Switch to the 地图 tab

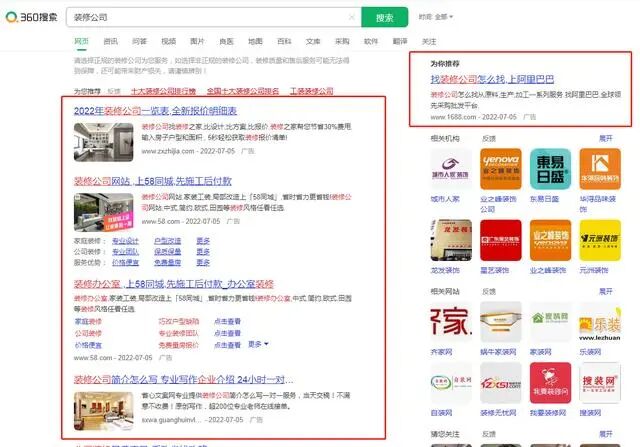[x=255, y=41]
